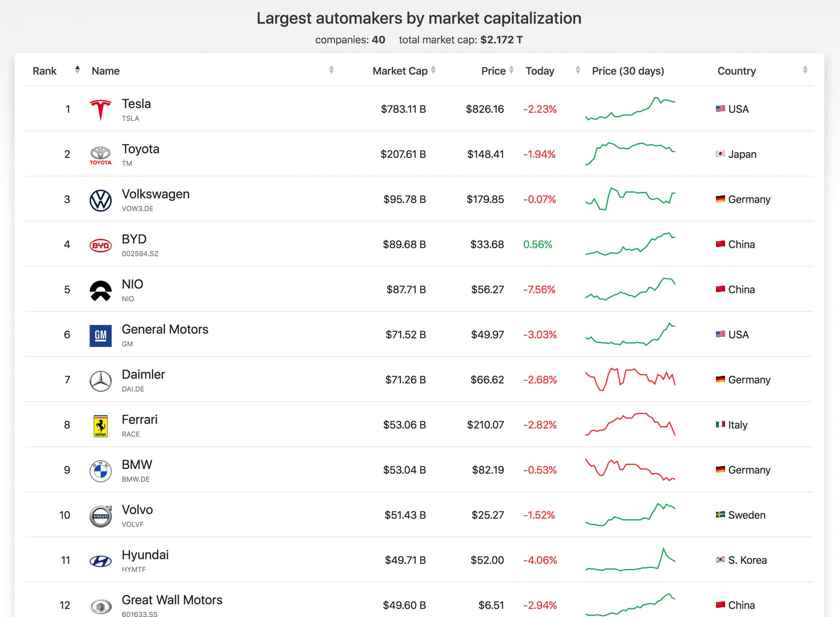The image size is (840, 617).
Task: Click Hyundai market cap $49.71 B
Action: click(x=406, y=560)
